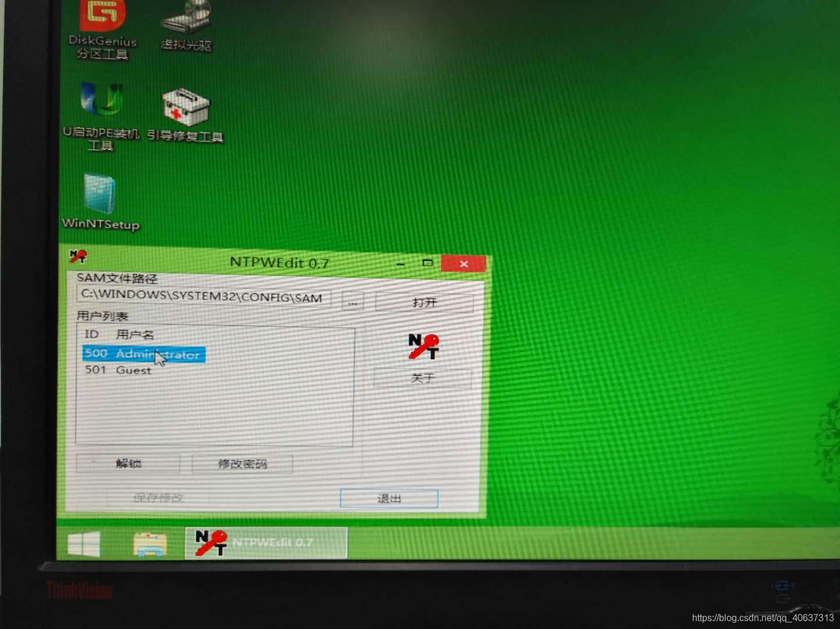Open DiskGenius partition tool desktop icon
The width and height of the screenshot is (840, 629).
click(x=102, y=29)
